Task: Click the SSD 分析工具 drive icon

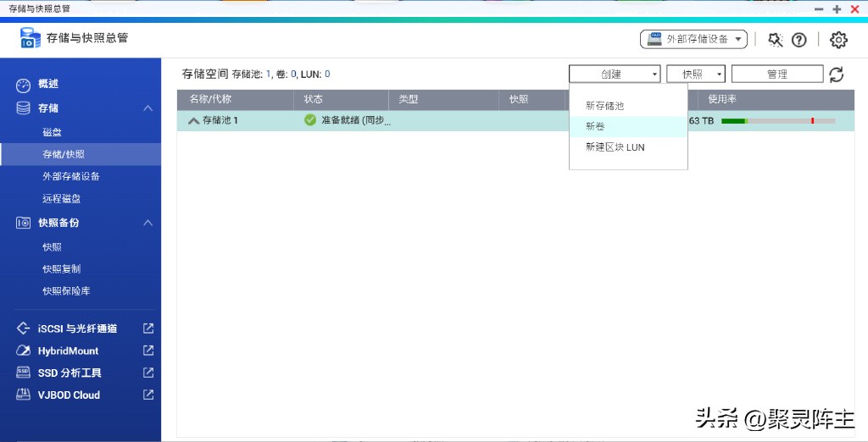Action: click(23, 373)
